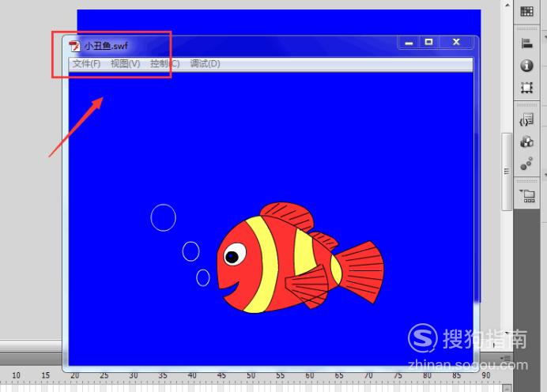
Task: Open the Info panel icon
Action: coord(526,66)
